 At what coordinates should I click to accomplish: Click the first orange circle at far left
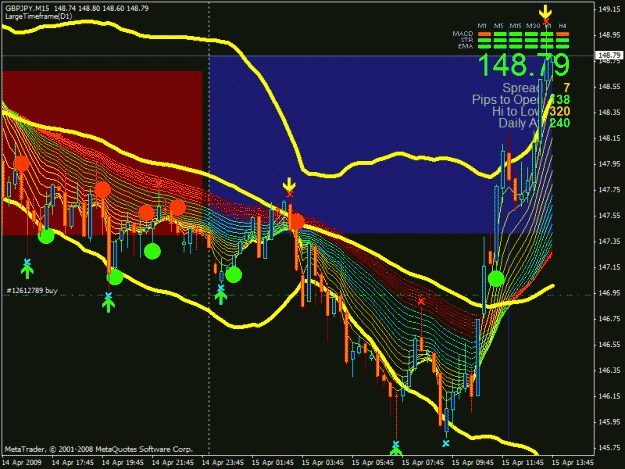pyautogui.click(x=22, y=164)
